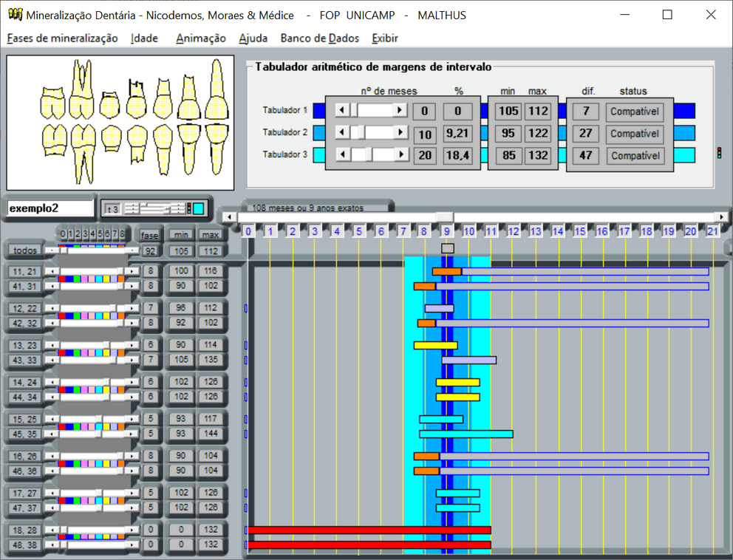Select age marker 0 on the timeline

(x=248, y=231)
